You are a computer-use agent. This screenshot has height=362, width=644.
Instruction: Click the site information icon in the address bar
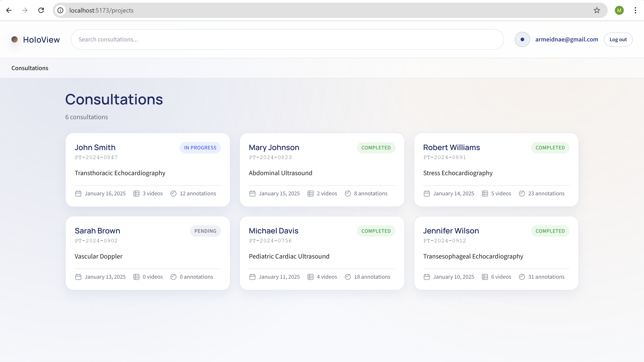(60, 10)
